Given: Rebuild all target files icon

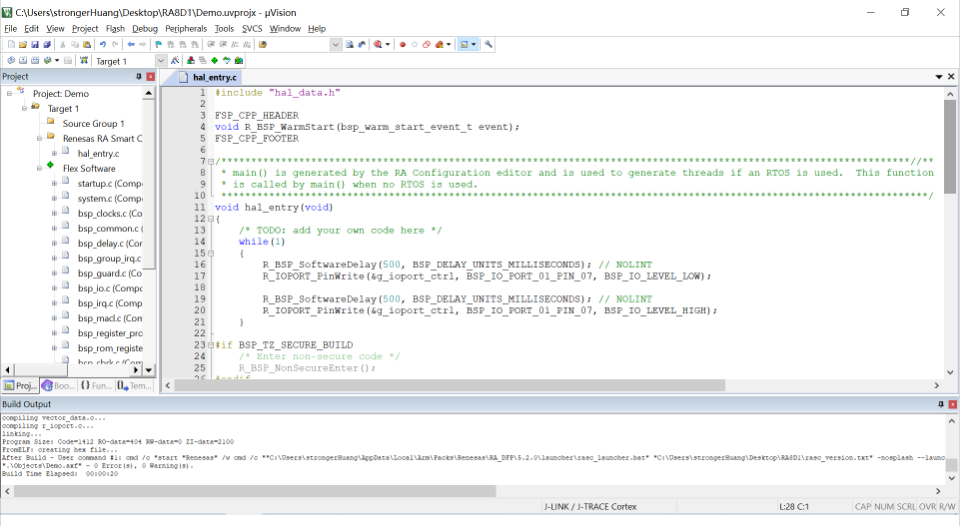Looking at the screenshot, I should tap(35, 61).
